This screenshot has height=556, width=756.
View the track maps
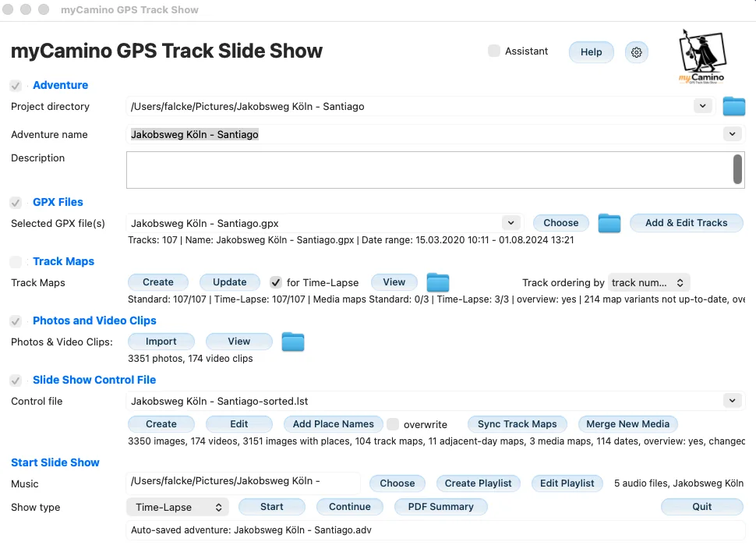[x=394, y=282]
